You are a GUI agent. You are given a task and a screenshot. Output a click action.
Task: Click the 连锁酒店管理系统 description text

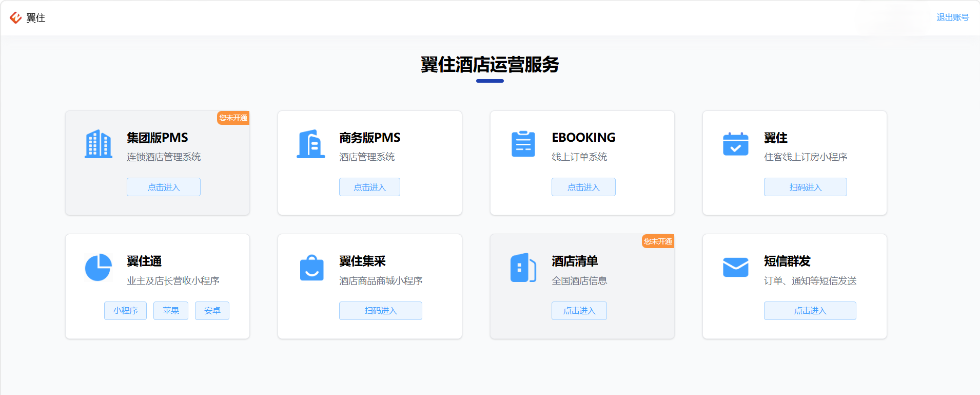[x=164, y=157]
